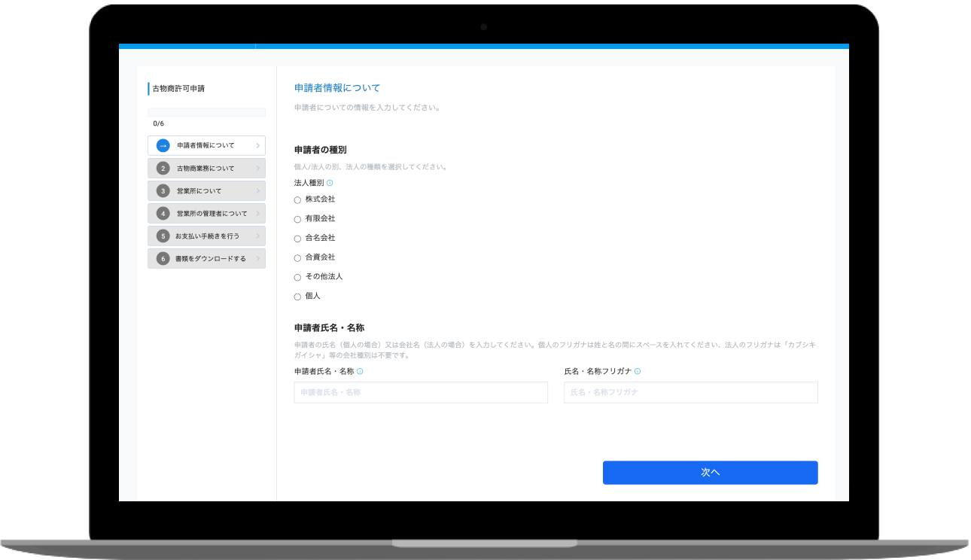
Task: Expand the chevron on 申請者情報について step
Action: point(259,145)
